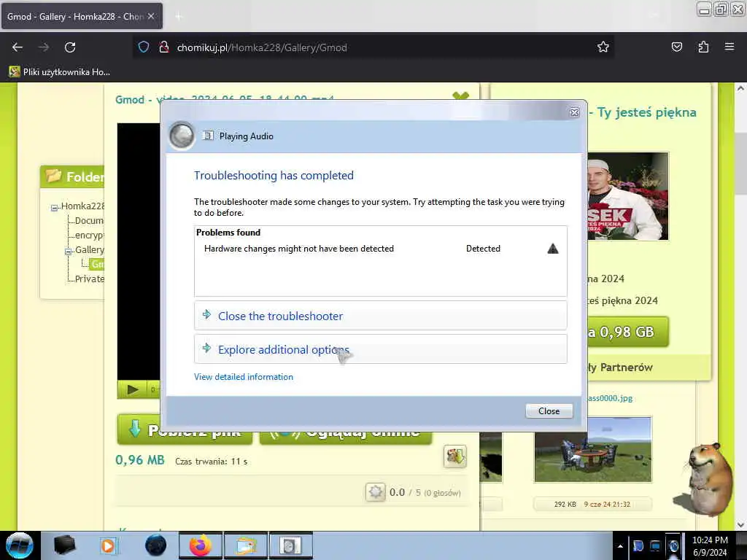The width and height of the screenshot is (747, 560).
Task: Bookmark this page with the star
Action: [x=603, y=47]
